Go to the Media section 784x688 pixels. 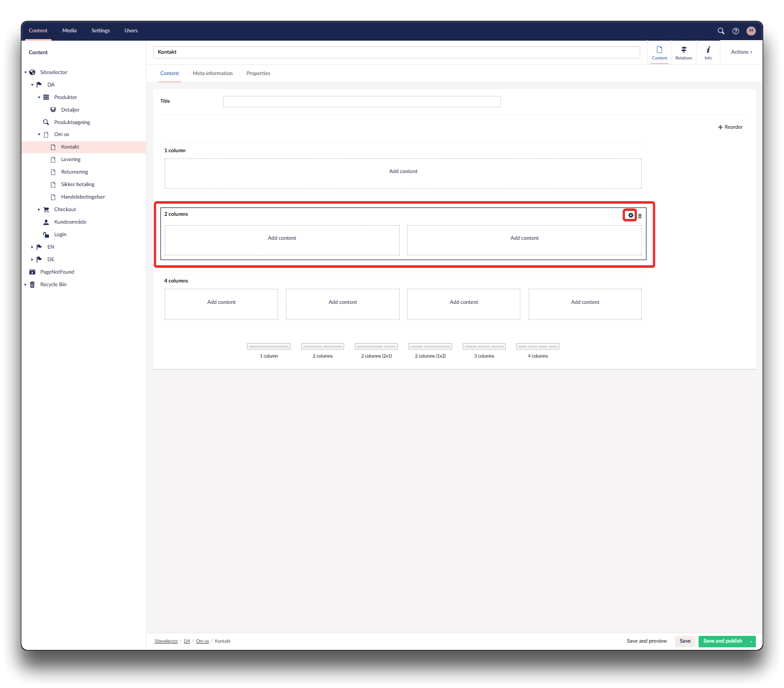pos(69,31)
